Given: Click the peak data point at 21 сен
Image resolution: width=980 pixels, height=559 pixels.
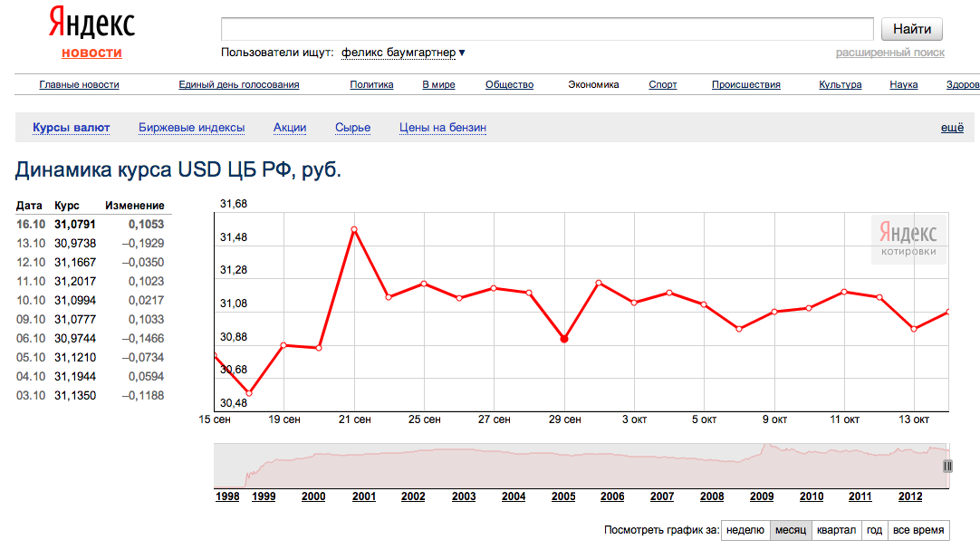Looking at the screenshot, I should [x=354, y=229].
